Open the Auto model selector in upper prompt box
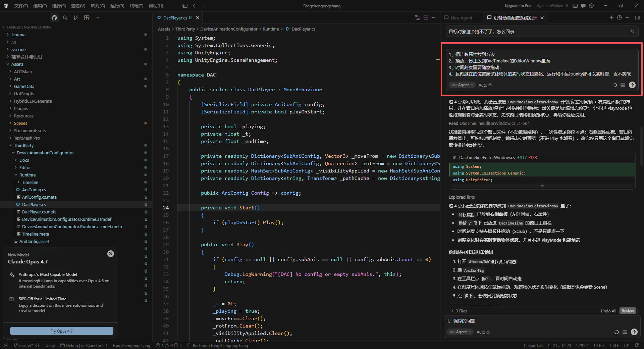The width and height of the screenshot is (644, 349). coord(485,85)
